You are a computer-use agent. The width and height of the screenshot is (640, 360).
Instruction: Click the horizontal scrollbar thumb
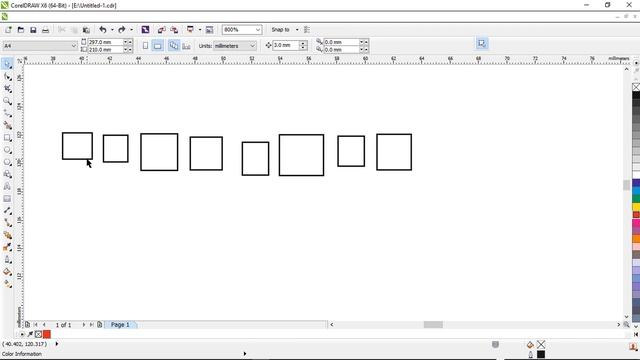433,325
